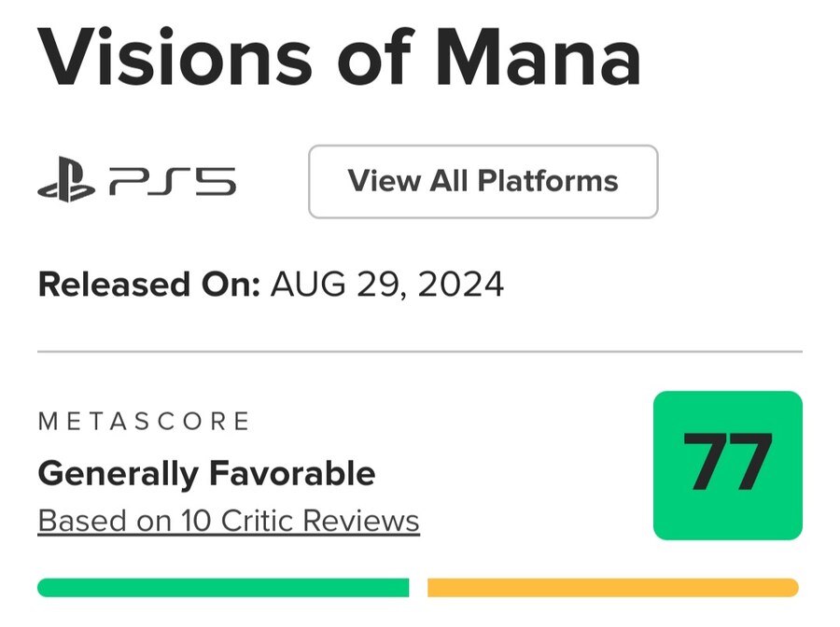Click the word Mana in the title

click(x=539, y=58)
